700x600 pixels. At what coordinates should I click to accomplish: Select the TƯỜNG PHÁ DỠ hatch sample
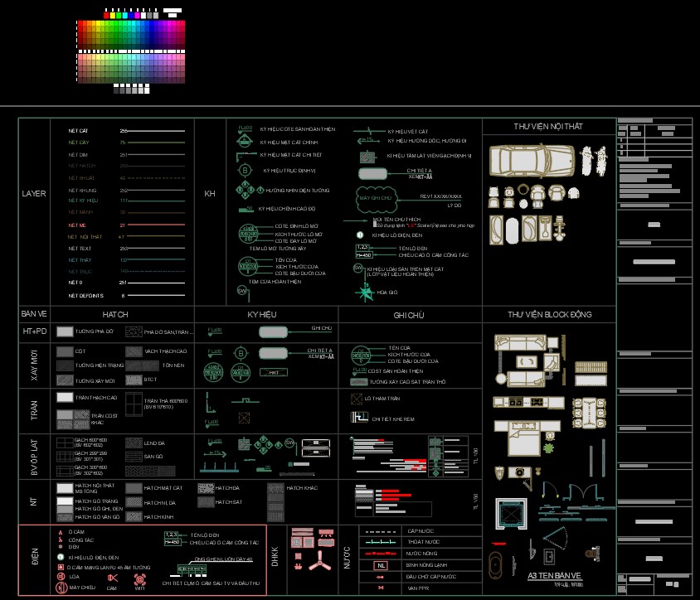point(65,331)
